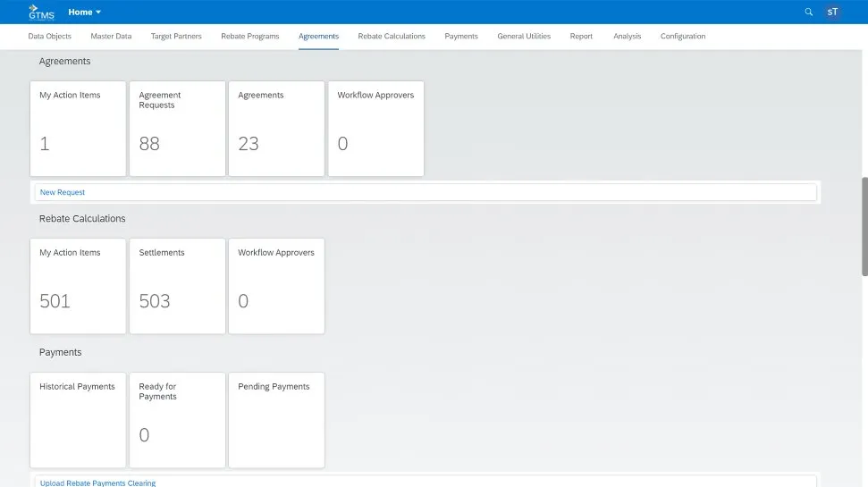
Task: Switch to the Data Objects tab
Action: [50, 37]
